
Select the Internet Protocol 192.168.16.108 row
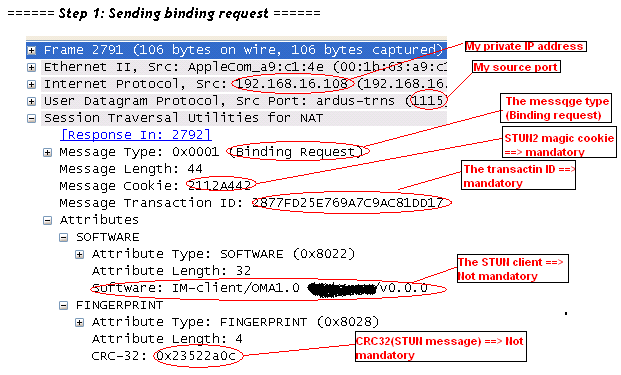coord(245,84)
